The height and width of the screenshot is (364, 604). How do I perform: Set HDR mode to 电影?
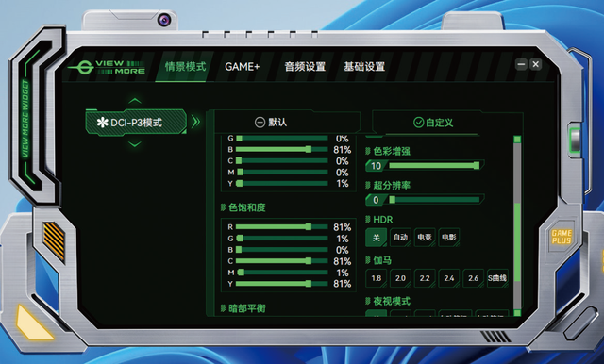(x=449, y=238)
